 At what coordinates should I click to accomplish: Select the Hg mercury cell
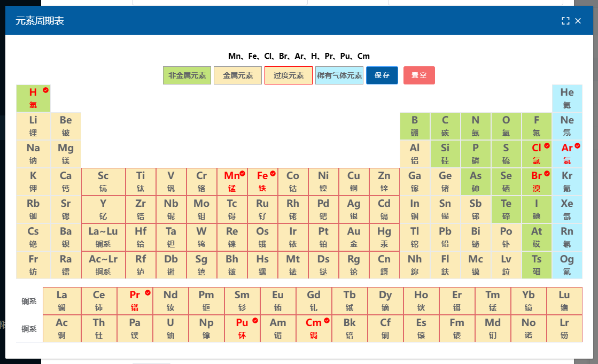[x=384, y=237]
